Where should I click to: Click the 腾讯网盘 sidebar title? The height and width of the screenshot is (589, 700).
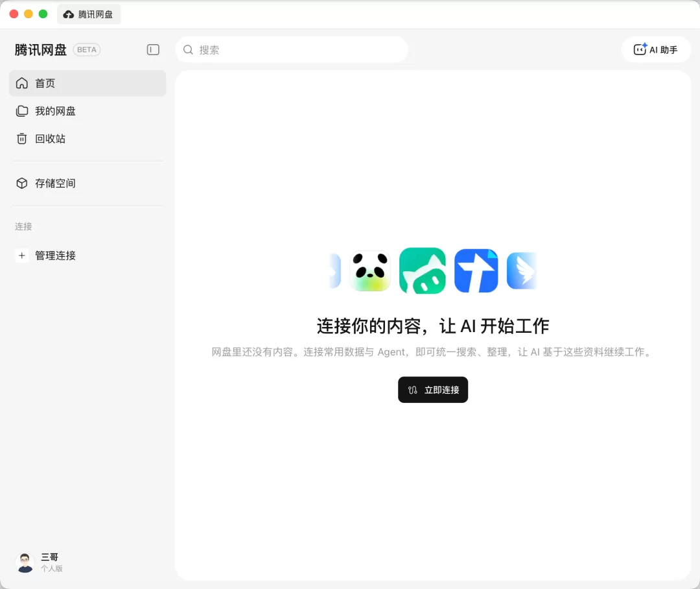(x=41, y=49)
